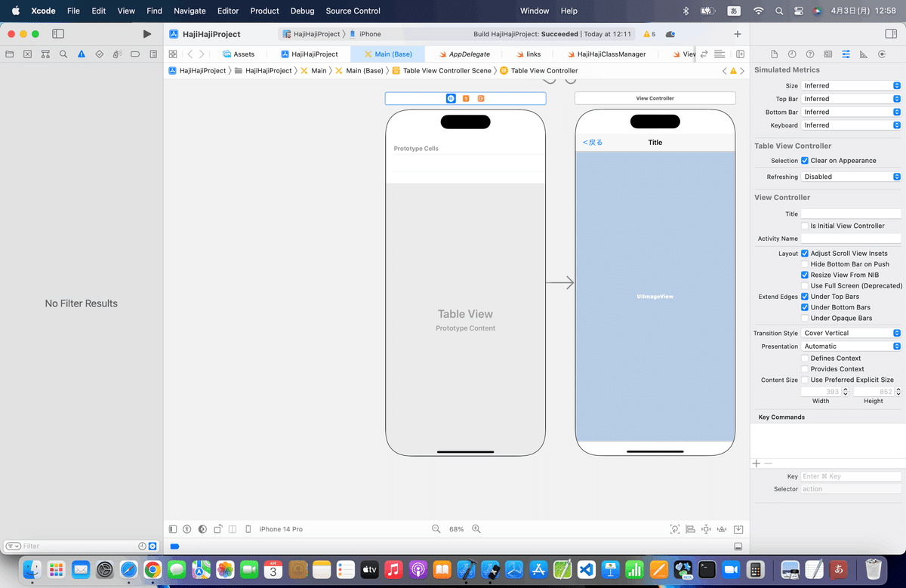Toggle the right inspector panel icon
The width and height of the screenshot is (906, 588).
click(890, 34)
